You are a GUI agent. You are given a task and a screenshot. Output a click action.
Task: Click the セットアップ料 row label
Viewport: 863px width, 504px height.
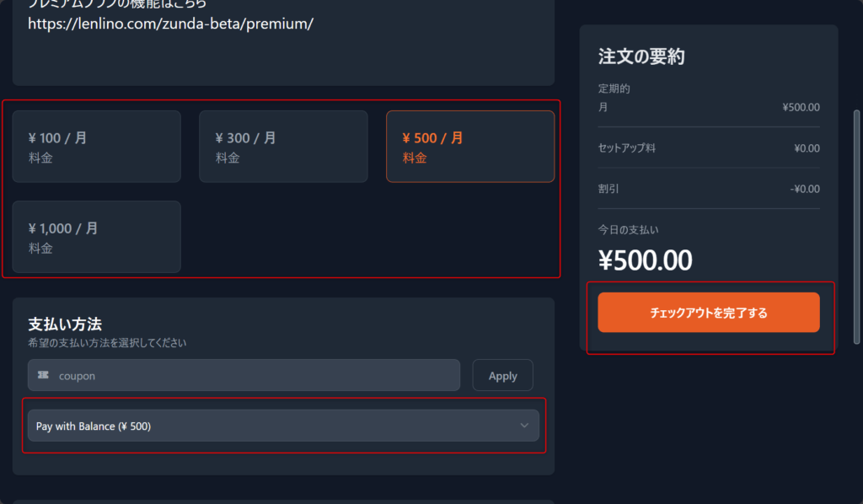(627, 148)
